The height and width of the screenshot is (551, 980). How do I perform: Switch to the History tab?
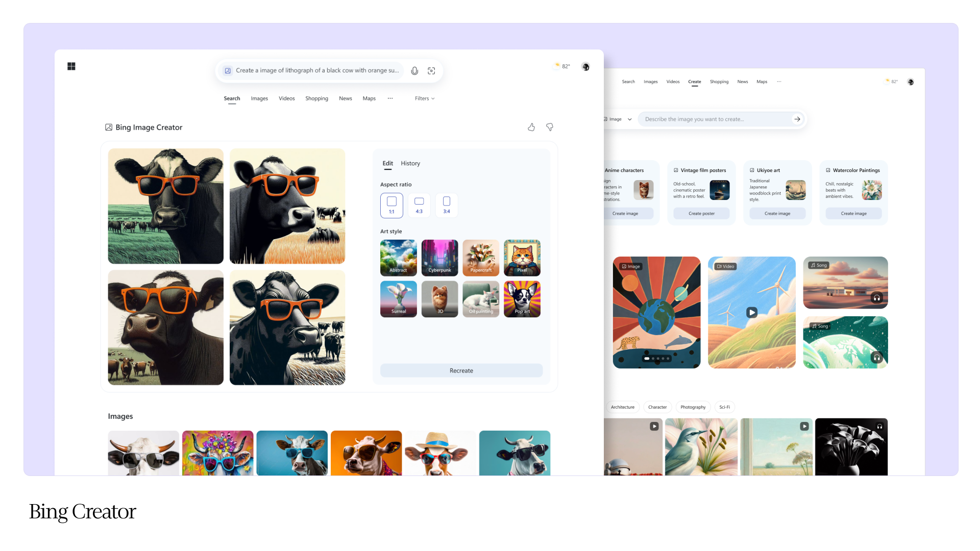410,163
